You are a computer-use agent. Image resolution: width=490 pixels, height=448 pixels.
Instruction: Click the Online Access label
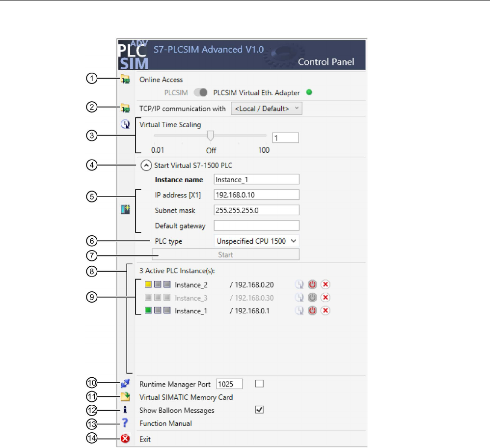[x=161, y=80]
